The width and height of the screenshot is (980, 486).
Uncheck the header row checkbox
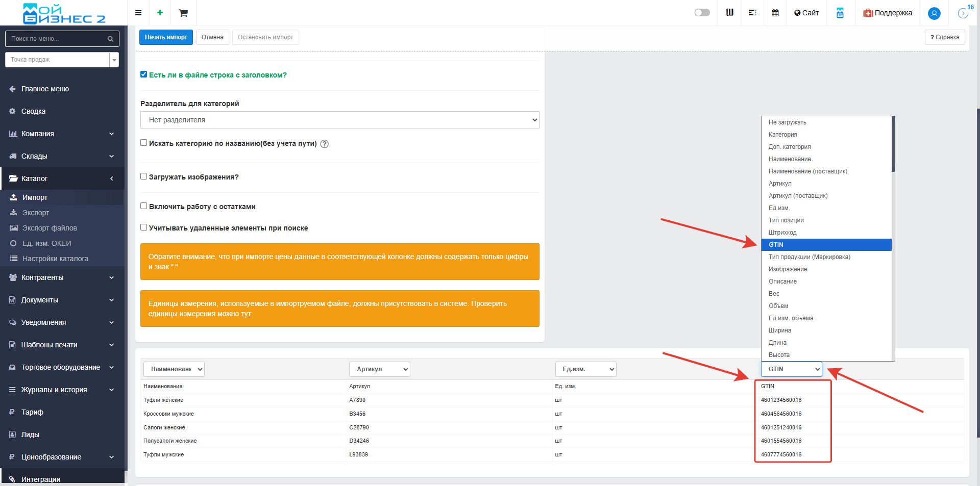[x=144, y=74]
